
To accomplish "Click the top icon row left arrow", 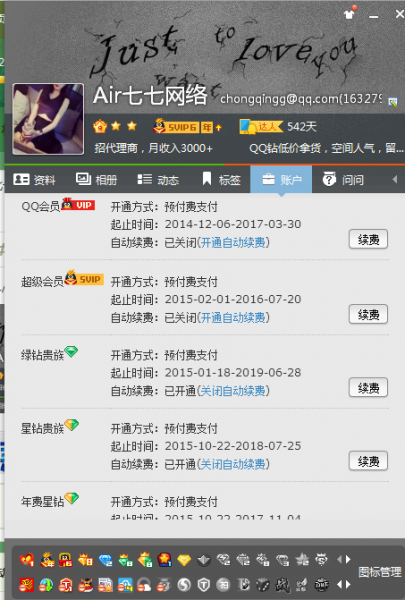I will click(339, 559).
